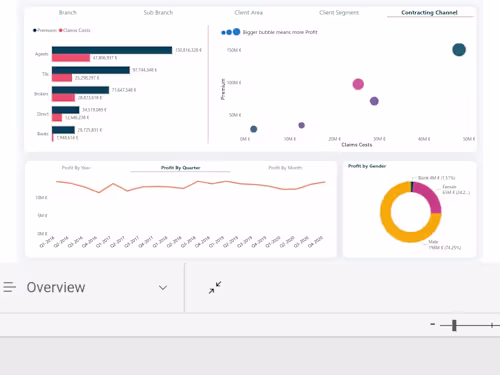Select the Female segment of donut chart
The image size is (500, 375).
[x=429, y=196]
